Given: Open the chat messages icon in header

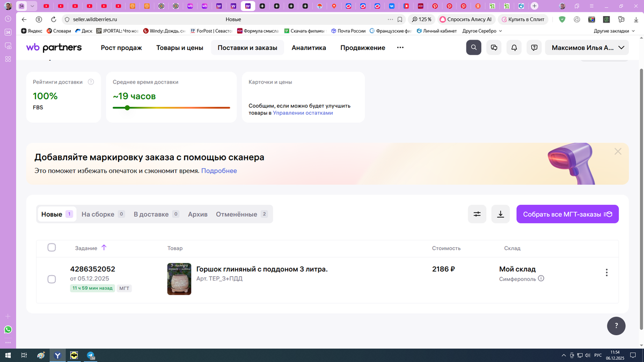Looking at the screenshot, I should (x=494, y=47).
